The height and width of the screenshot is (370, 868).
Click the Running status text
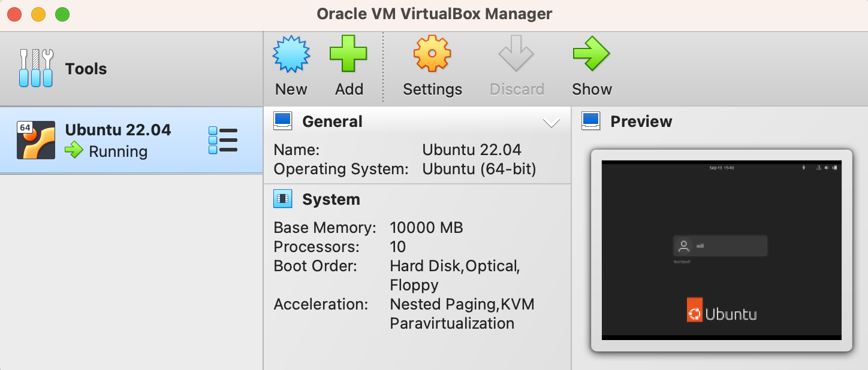118,151
